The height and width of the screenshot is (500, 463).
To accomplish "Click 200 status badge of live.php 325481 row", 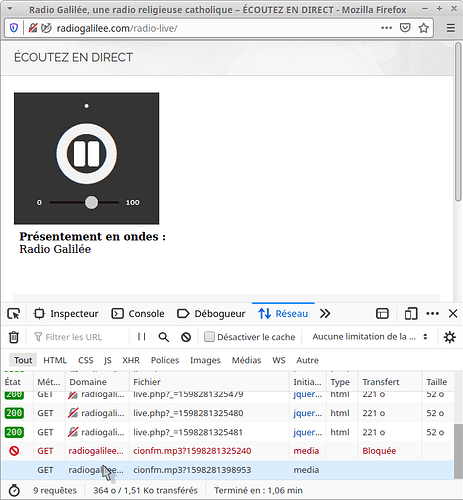I will point(14,432).
